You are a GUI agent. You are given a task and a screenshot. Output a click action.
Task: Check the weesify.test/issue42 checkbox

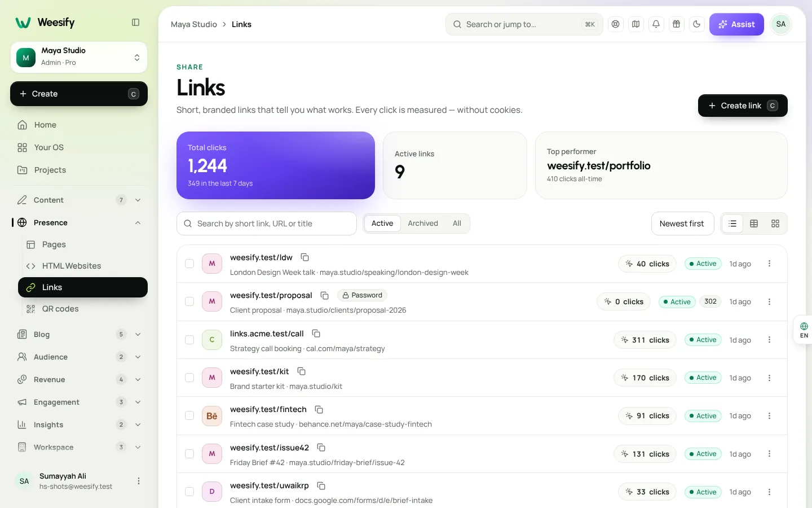[x=189, y=454]
